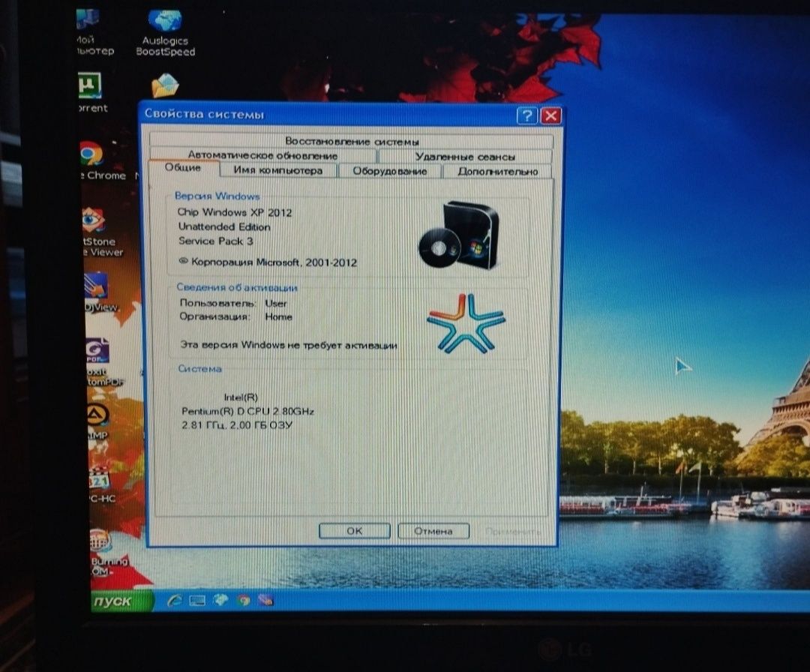The width and height of the screenshot is (810, 672).
Task: Switch to the Оборудование tab
Action: pyautogui.click(x=390, y=172)
